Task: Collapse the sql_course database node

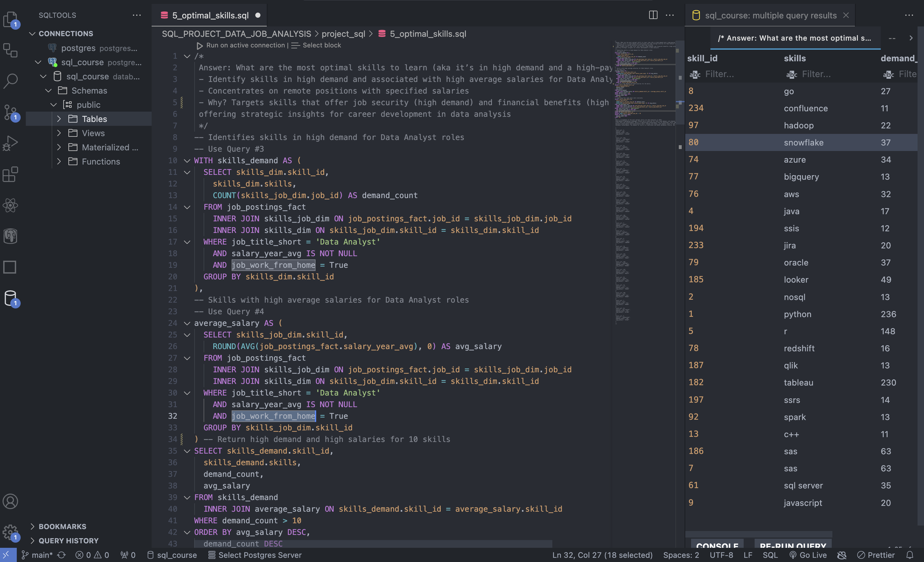Action: pyautogui.click(x=43, y=76)
